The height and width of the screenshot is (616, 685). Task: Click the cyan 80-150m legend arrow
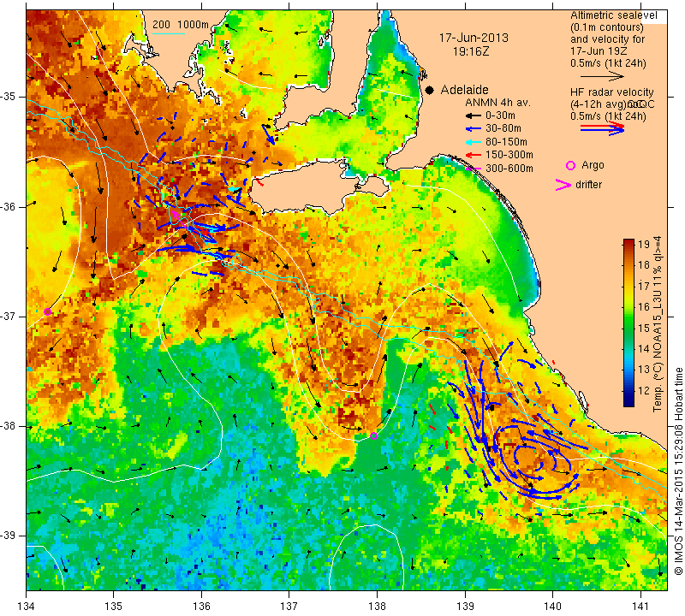pos(473,142)
